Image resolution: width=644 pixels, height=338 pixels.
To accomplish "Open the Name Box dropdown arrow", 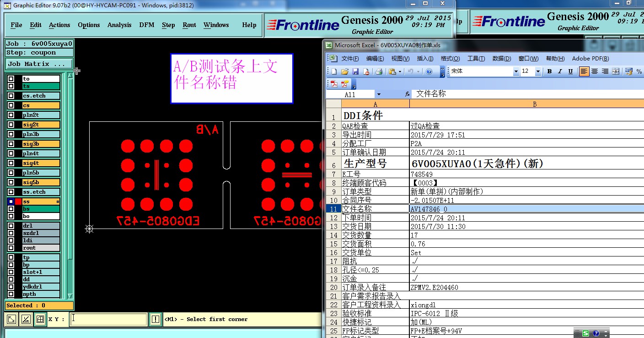I will (x=378, y=94).
